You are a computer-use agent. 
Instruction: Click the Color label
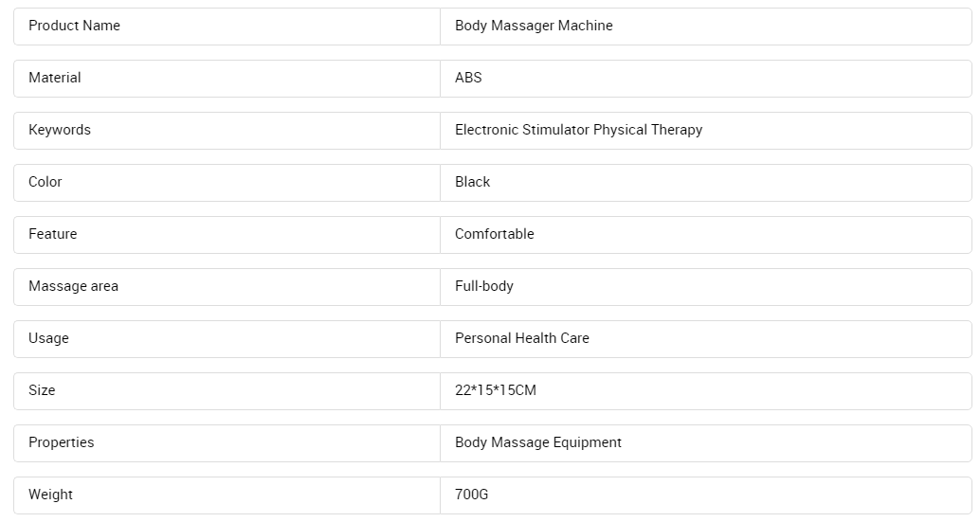tap(45, 182)
